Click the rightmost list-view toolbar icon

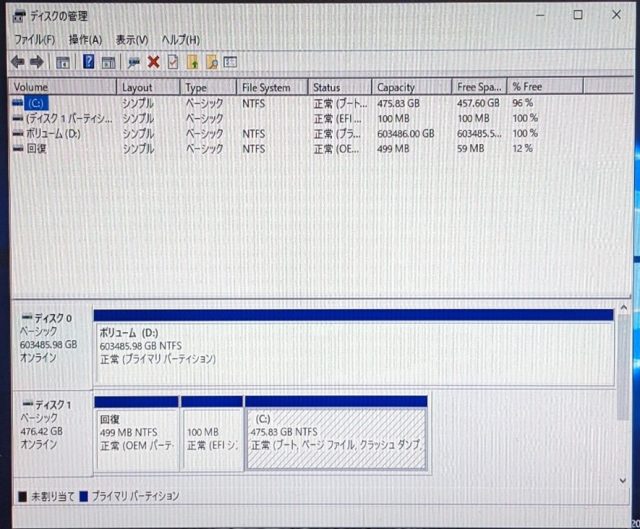[230, 62]
